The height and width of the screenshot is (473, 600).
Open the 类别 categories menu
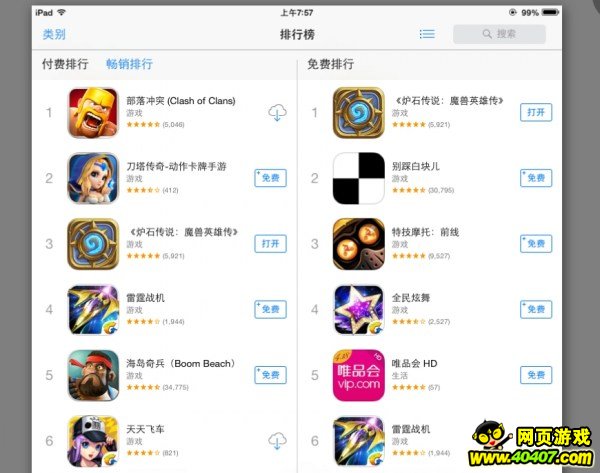click(x=54, y=34)
